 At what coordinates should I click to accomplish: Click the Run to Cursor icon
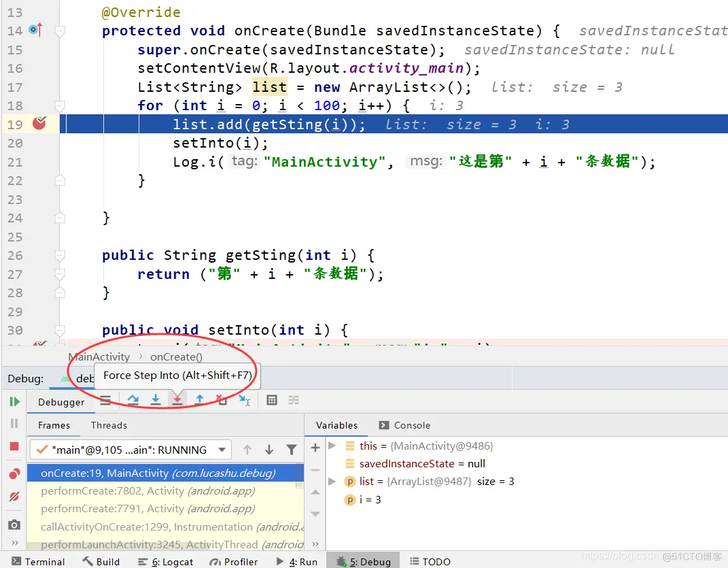[x=245, y=399]
